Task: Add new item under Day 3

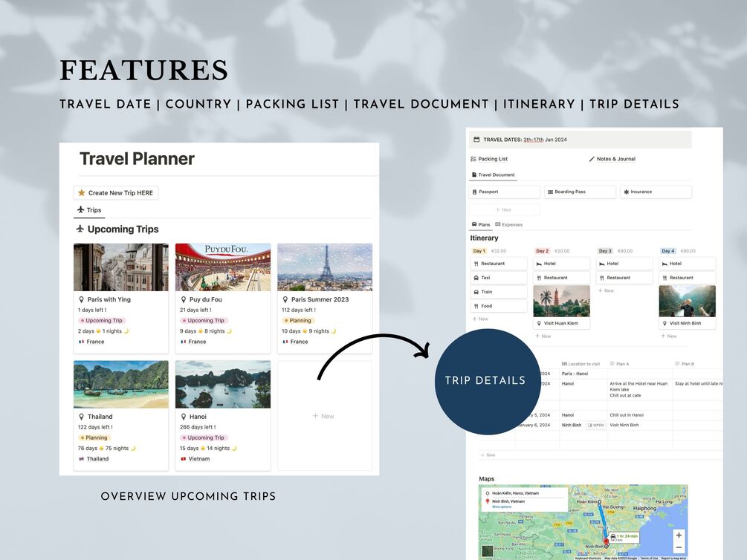Action: click(x=606, y=290)
